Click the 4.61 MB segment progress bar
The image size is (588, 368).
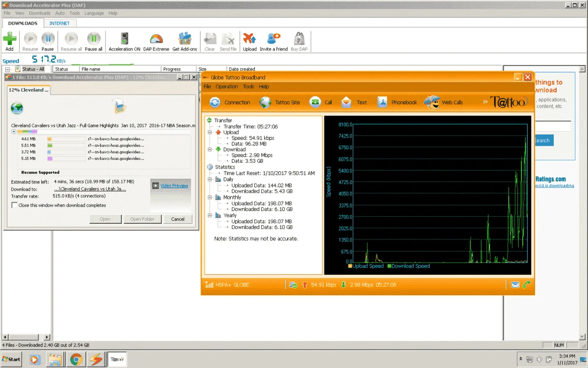click(66, 139)
